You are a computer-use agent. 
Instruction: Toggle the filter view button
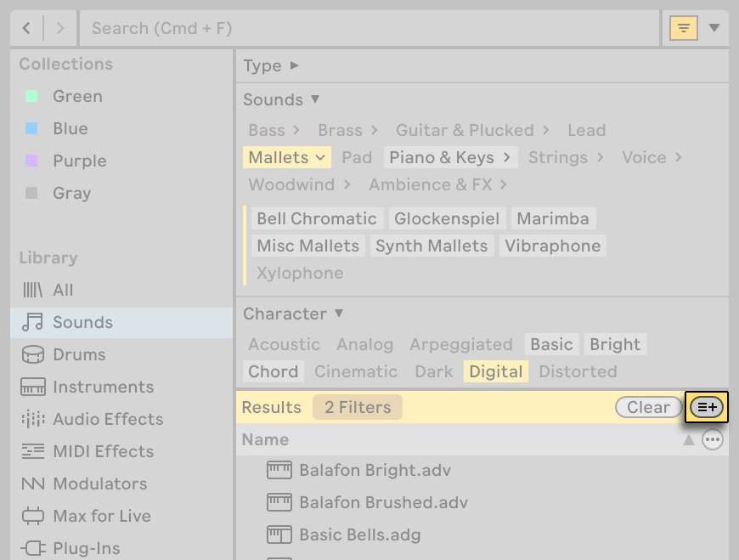[684, 28]
